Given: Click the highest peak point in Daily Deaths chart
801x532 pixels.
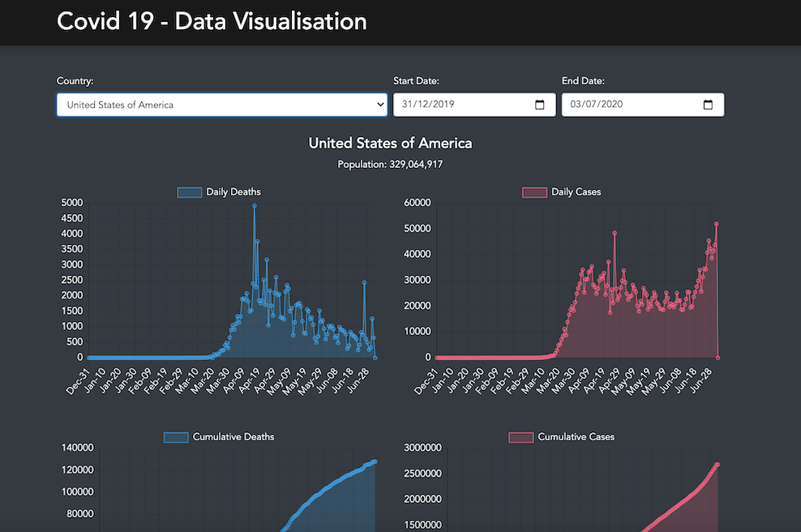Looking at the screenshot, I should click(255, 206).
